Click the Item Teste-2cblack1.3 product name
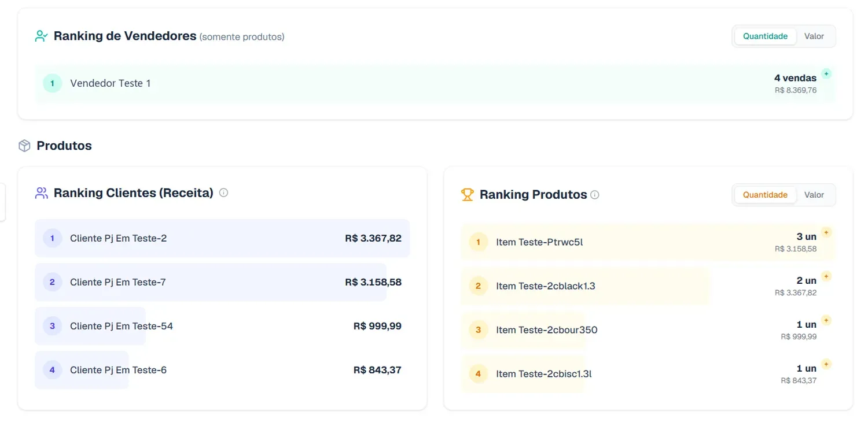 [x=546, y=286]
